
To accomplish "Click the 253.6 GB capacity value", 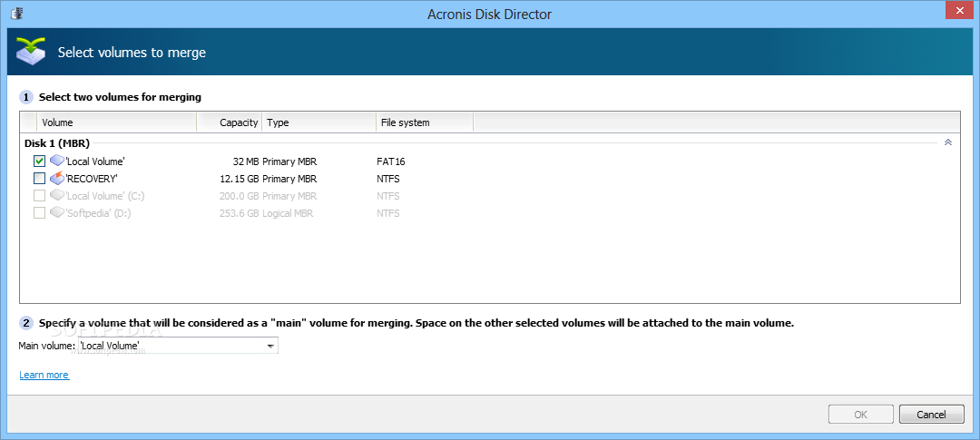I will click(x=240, y=213).
